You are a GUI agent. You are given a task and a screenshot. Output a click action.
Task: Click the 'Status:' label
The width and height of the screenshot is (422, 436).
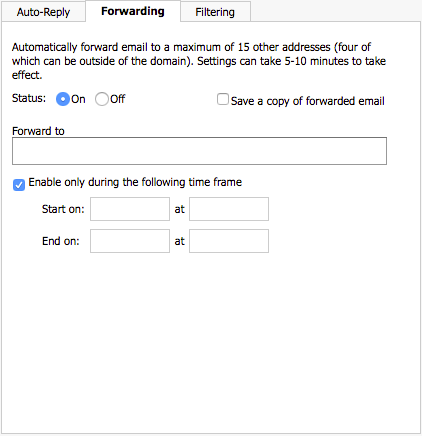29,98
